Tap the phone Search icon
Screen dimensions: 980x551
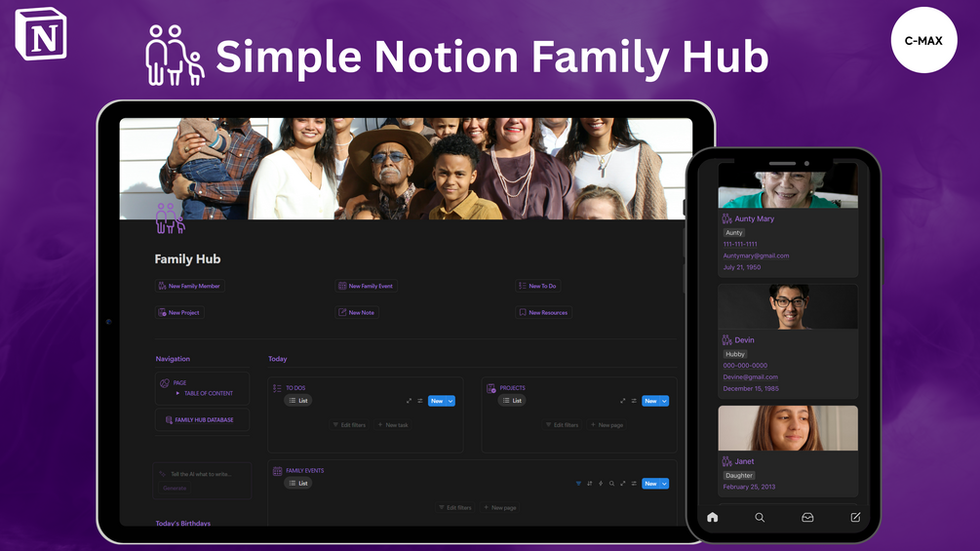click(760, 517)
